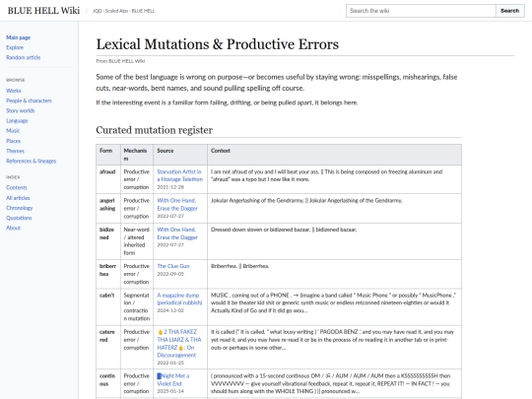The image size is (532, 399).
Task: Open Starvation Artist in a Hostage Telethon source
Action: 180,175
